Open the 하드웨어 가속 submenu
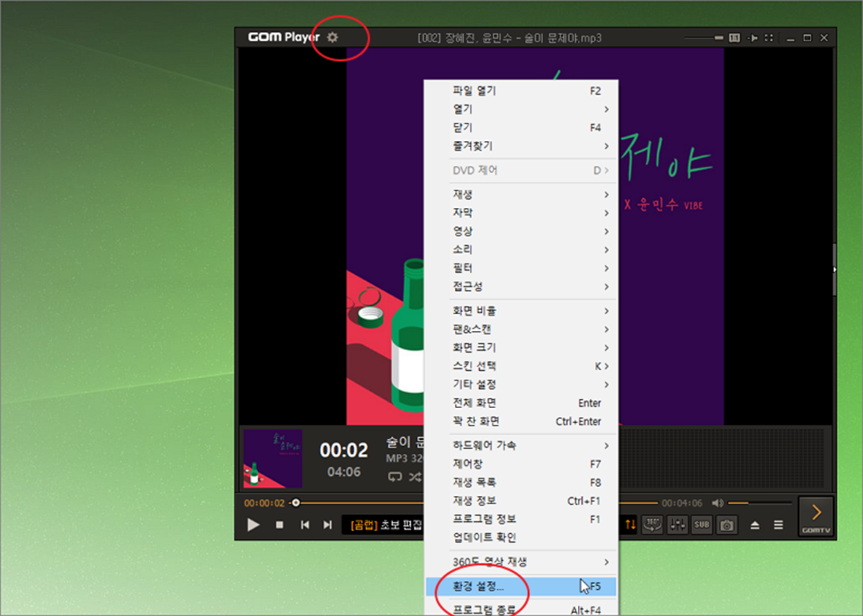 [x=521, y=445]
